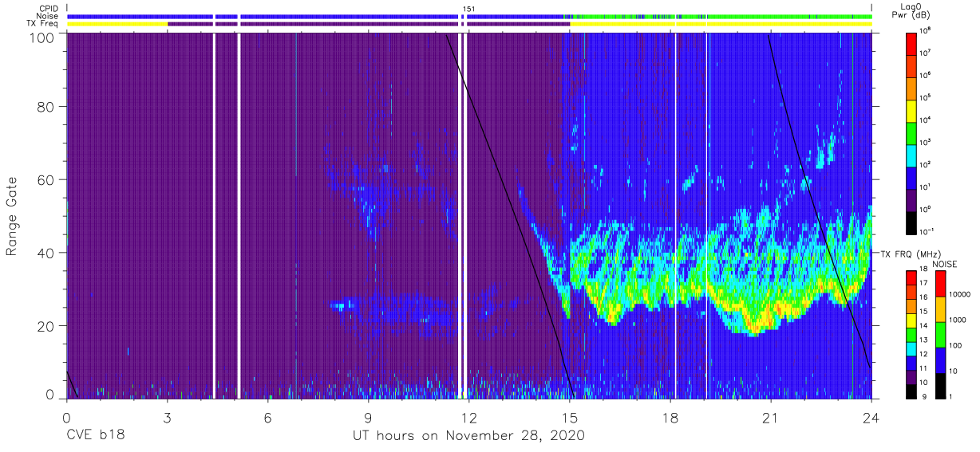Image resolution: width=980 pixels, height=452 pixels.
Task: Click the 80 tick on the Range Gate axis
Action: [x=46, y=108]
